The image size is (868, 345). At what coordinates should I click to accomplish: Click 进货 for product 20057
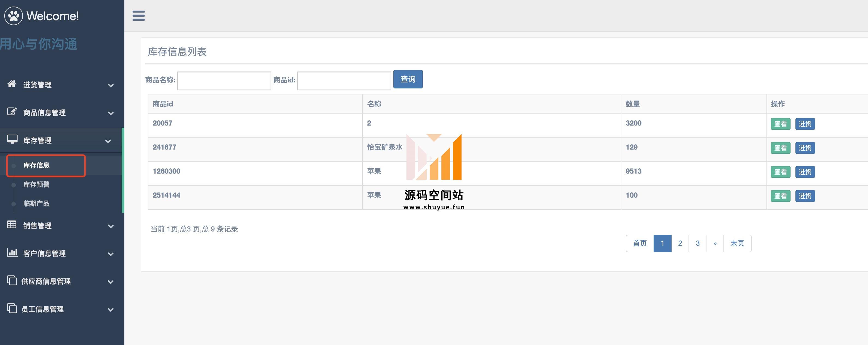click(x=805, y=124)
